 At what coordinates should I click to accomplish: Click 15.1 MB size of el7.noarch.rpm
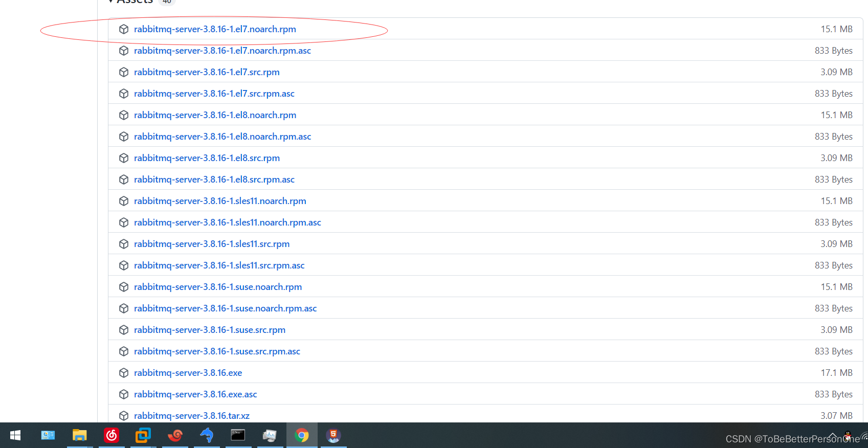[837, 29]
